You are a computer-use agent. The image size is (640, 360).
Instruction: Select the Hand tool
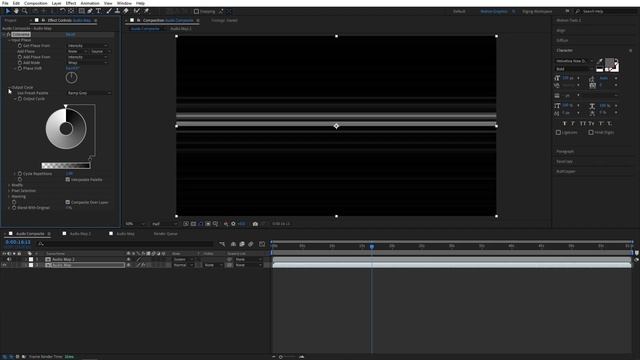pos(16,11)
